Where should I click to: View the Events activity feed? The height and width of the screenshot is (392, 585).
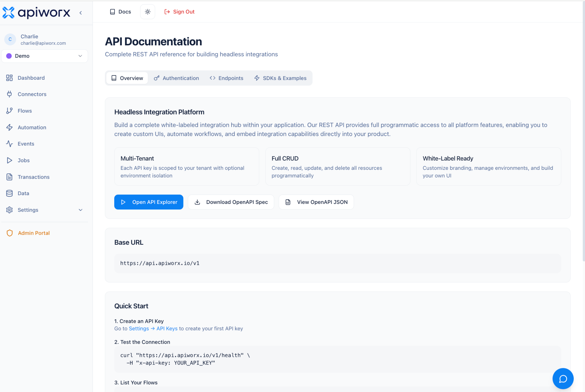tap(26, 144)
